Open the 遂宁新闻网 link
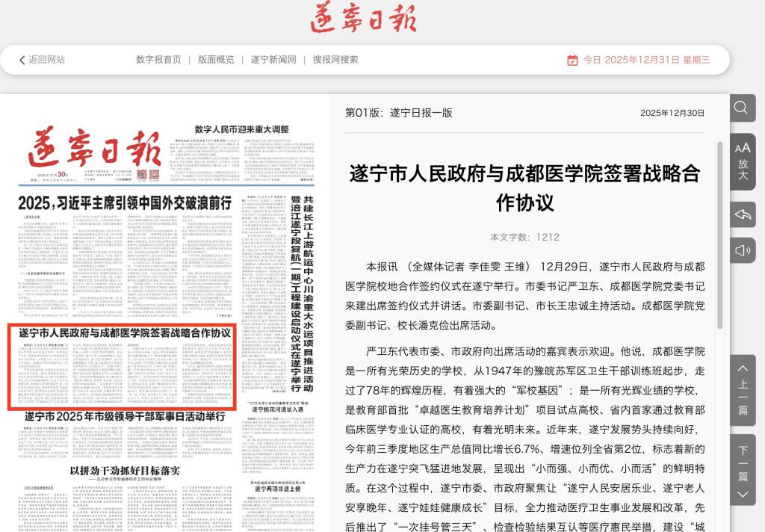This screenshot has width=765, height=532. (273, 60)
